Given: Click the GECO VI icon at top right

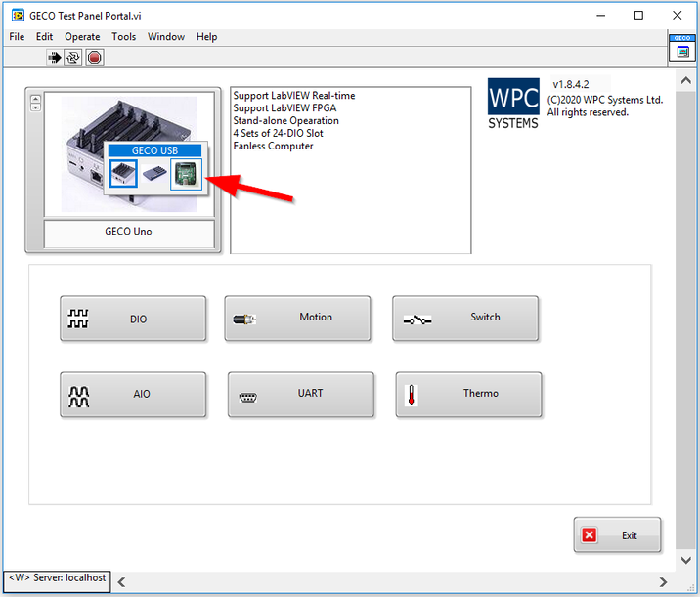Looking at the screenshot, I should pyautogui.click(x=681, y=48).
